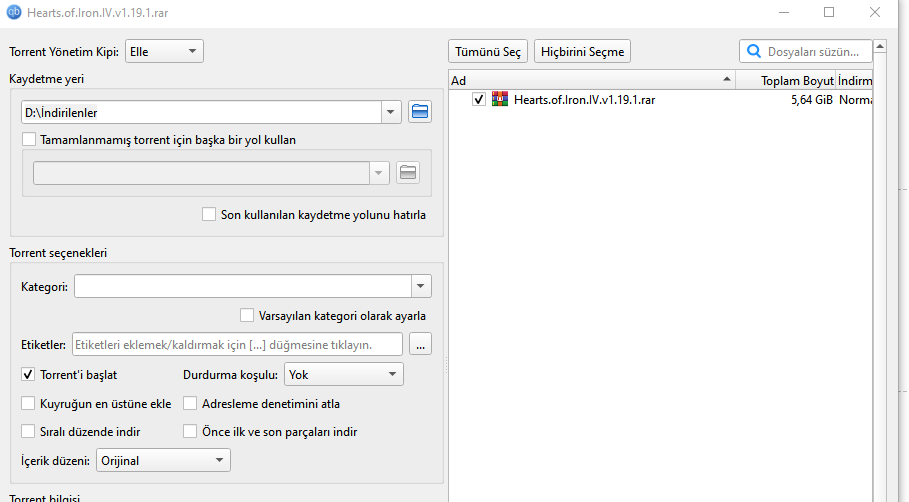
Task: Open the incomplete torrent path dropdown arrow
Action: (x=379, y=173)
